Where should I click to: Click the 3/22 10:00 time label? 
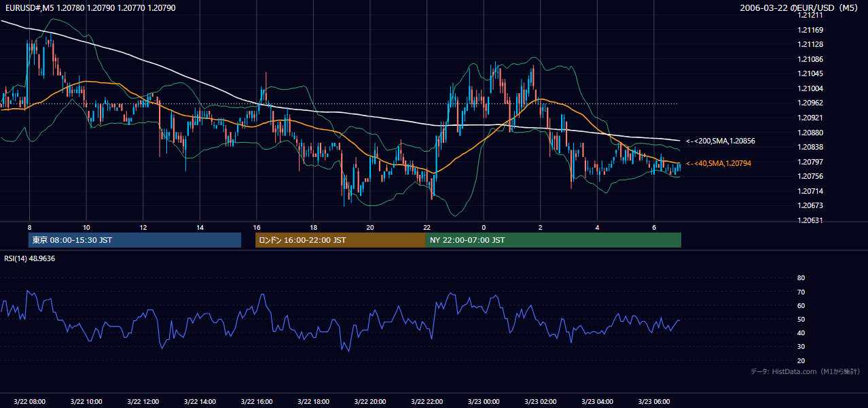[86, 402]
